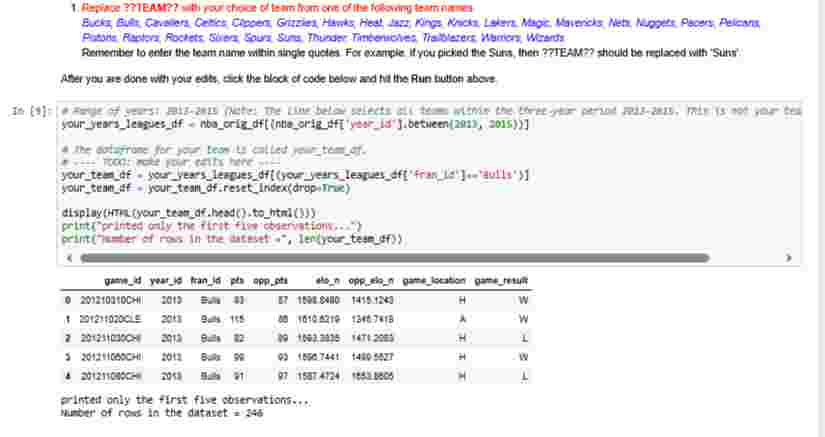Click row index 4 in the table
Image resolution: width=825 pixels, height=437 pixels.
coord(67,376)
